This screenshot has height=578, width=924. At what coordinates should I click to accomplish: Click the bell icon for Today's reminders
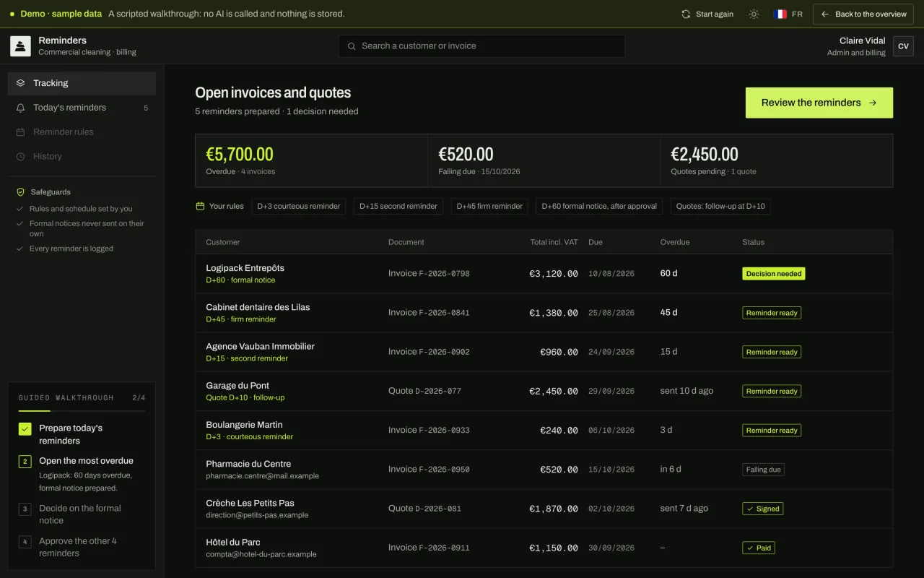pyautogui.click(x=20, y=108)
